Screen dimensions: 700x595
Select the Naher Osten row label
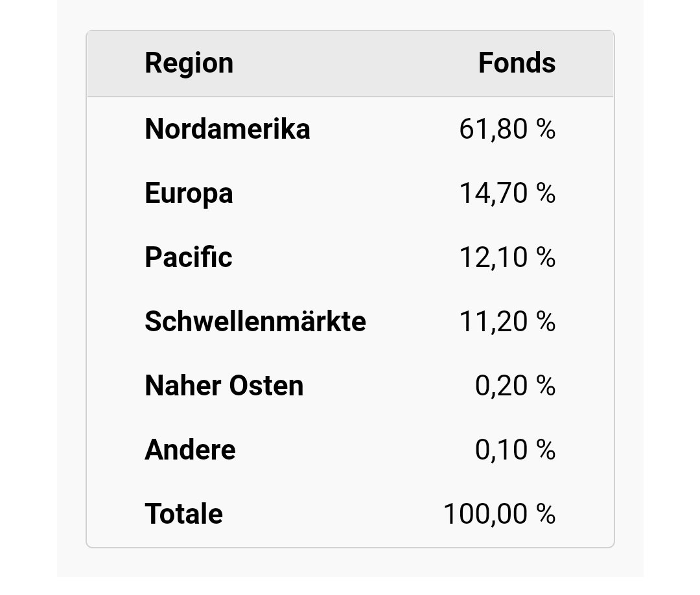pos(224,386)
